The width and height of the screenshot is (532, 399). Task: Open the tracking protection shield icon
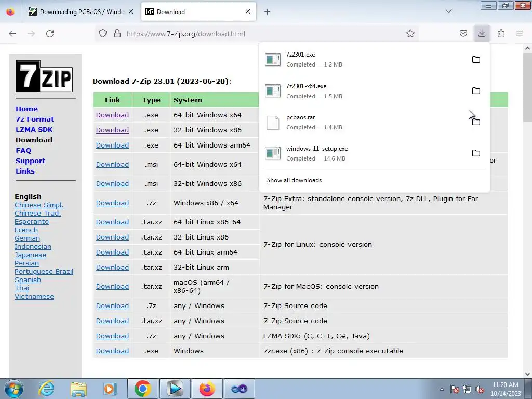coord(103,34)
